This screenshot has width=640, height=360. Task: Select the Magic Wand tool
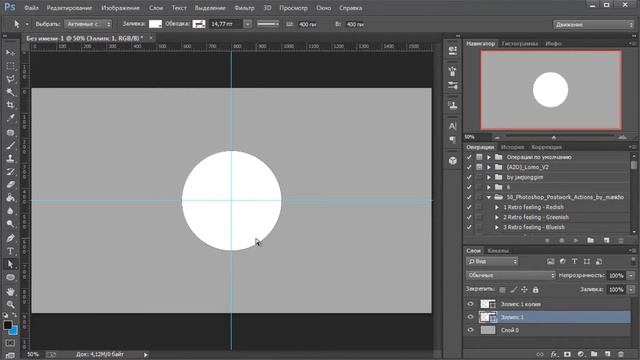pyautogui.click(x=11, y=92)
